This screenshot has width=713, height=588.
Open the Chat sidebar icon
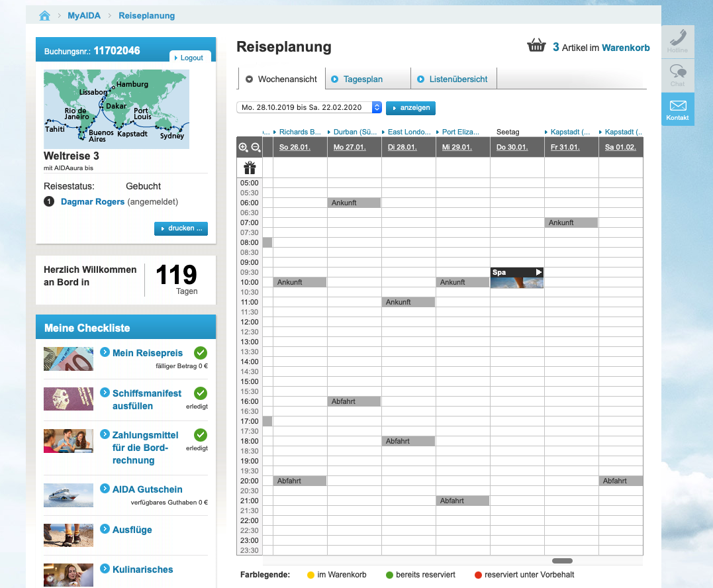(677, 75)
